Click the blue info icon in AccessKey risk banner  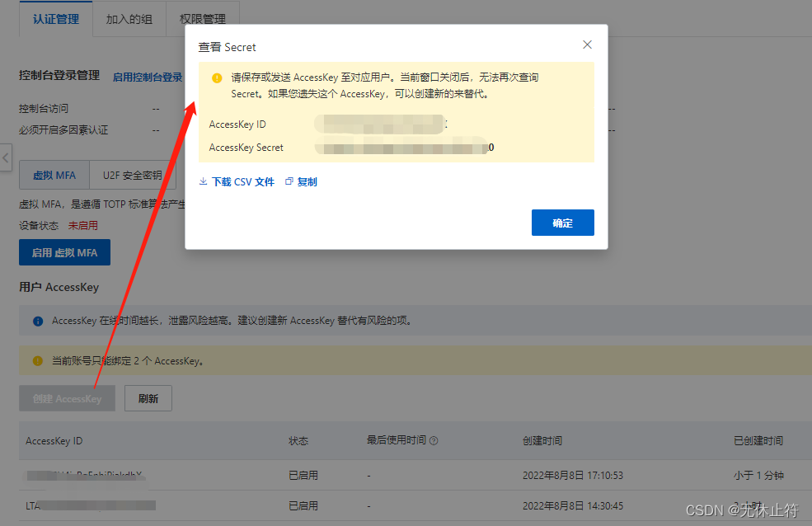point(38,322)
